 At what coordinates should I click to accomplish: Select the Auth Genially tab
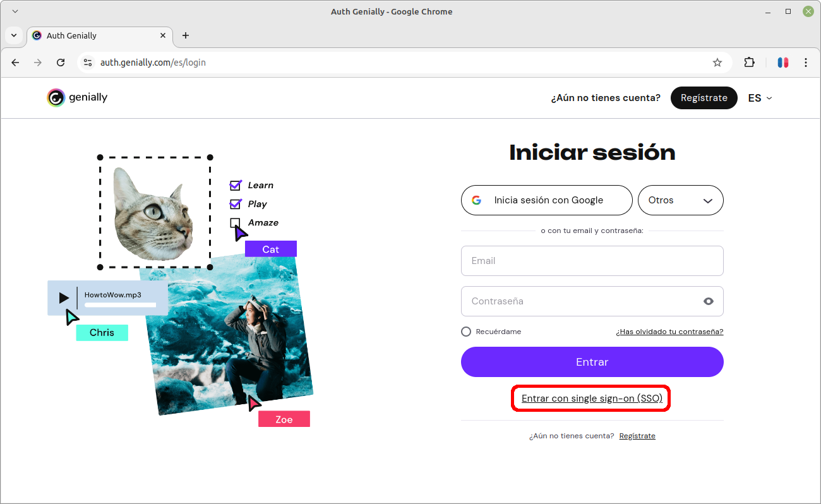[100, 35]
